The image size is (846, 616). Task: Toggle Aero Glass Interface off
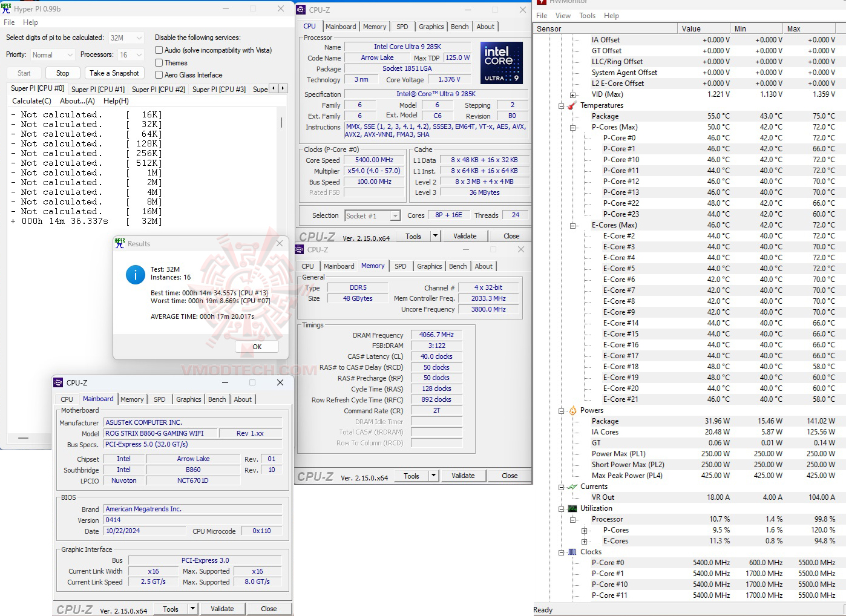click(157, 74)
